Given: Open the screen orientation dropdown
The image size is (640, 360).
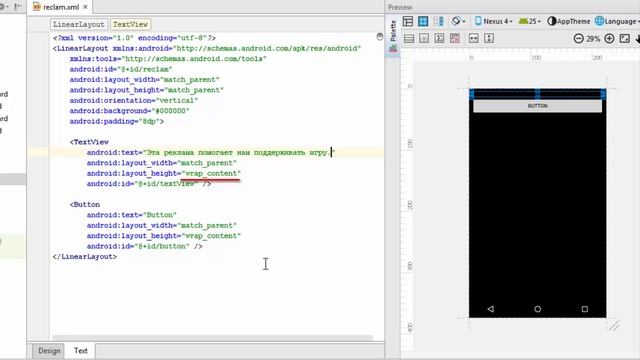Looking at the screenshot, I should [458, 21].
